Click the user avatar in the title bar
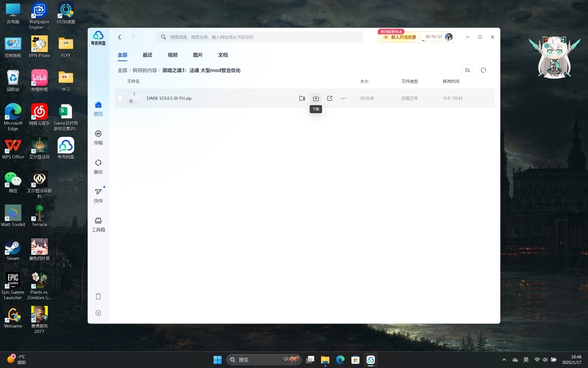This screenshot has height=368, width=588. pos(449,37)
